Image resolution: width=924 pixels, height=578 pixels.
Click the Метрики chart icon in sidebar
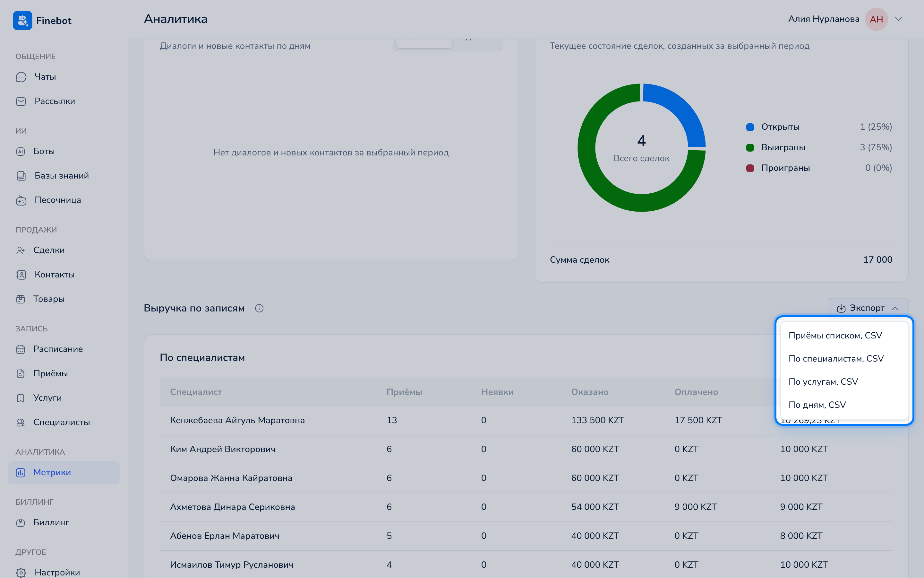pyautogui.click(x=21, y=472)
